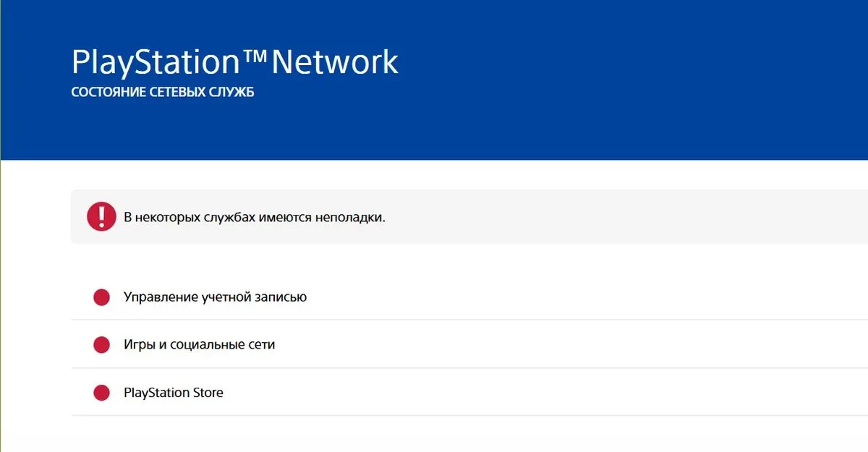Click the word Network in the header title
Screen dimensions: 868x452
tap(334, 63)
